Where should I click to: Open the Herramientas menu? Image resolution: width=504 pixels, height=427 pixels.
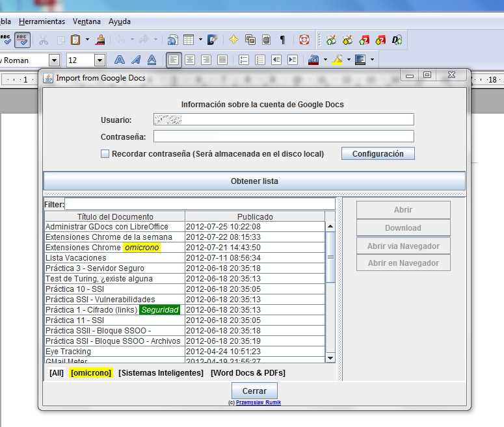coord(42,21)
